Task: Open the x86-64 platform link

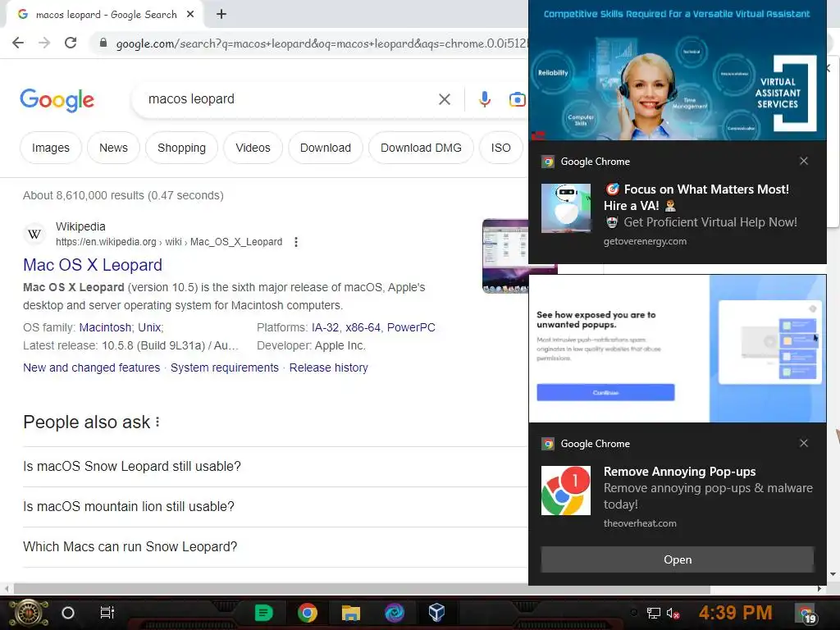Action: pyautogui.click(x=363, y=327)
